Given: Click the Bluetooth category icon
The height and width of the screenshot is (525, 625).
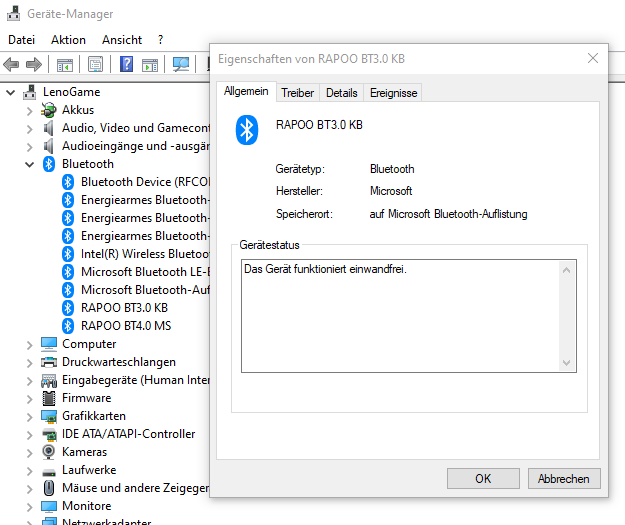Looking at the screenshot, I should (49, 164).
